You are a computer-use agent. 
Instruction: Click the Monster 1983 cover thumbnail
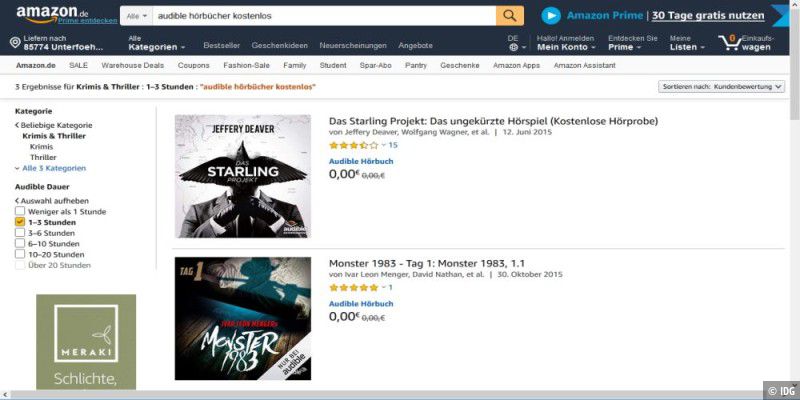[243, 318]
